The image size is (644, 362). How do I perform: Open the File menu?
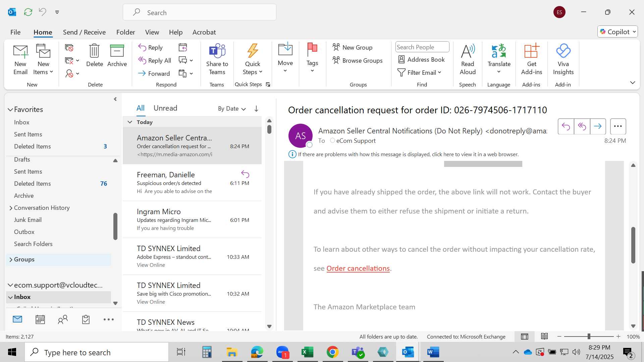[x=15, y=32]
